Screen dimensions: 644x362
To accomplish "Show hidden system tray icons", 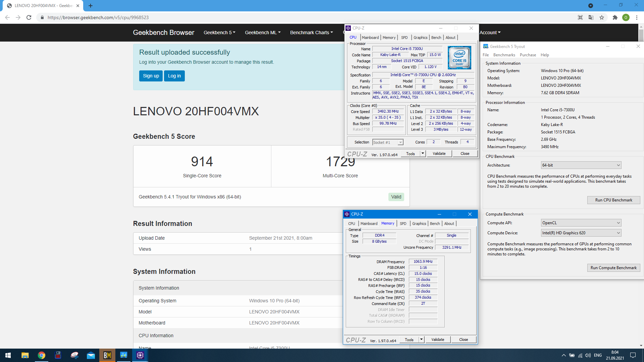I will pyautogui.click(x=564, y=355).
